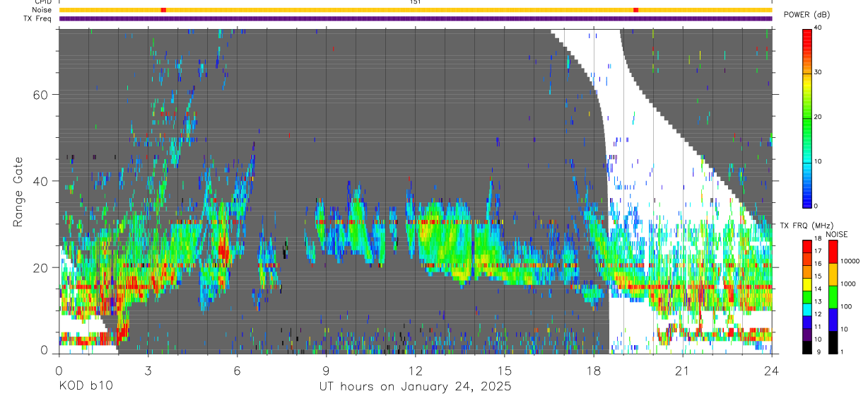Screen dimensions: 868x401
Task: Click the NOISE color scale bar
Action: point(833,297)
